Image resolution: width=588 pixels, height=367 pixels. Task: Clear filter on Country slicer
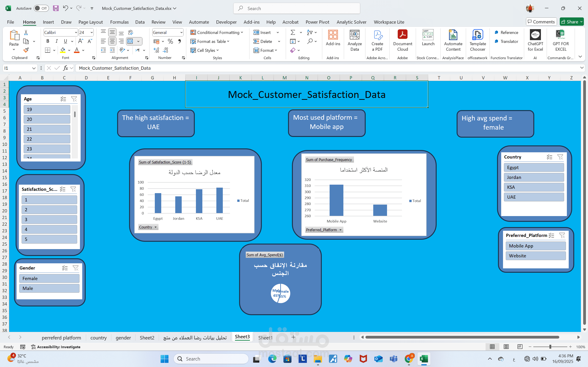pyautogui.click(x=560, y=157)
